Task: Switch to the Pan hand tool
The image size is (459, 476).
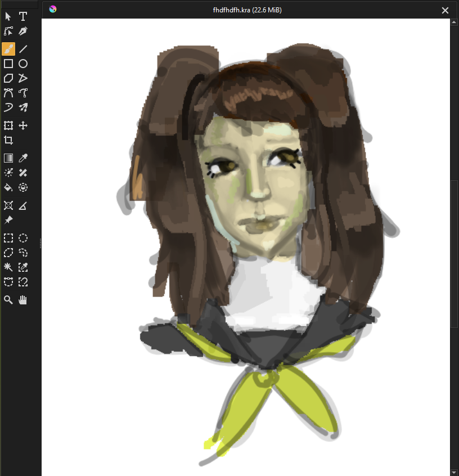Action: 23,300
